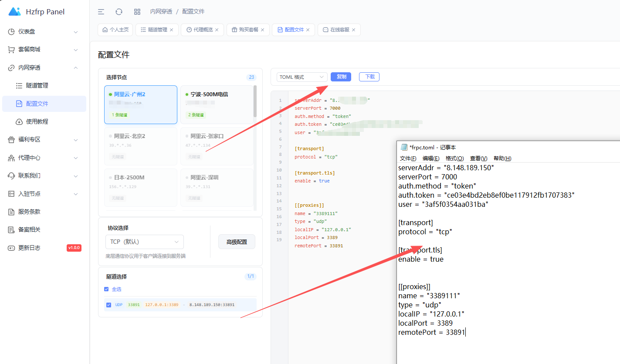Open the TCP（默认）protocol dropdown
Image resolution: width=620 pixels, height=364 pixels.
point(144,242)
